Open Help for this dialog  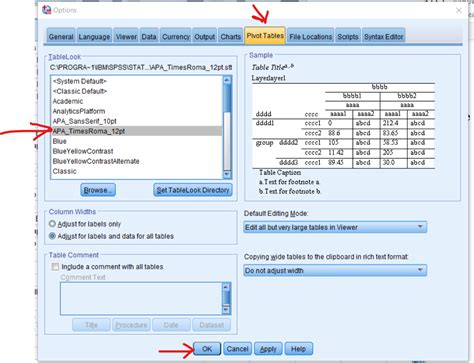[298, 349]
